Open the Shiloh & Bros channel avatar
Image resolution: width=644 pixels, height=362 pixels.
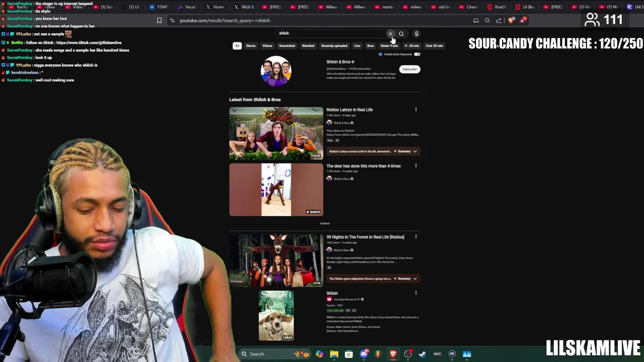pyautogui.click(x=276, y=71)
